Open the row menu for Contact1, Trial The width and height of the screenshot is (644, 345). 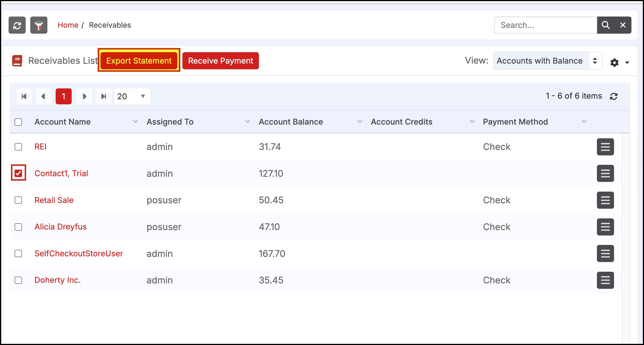(605, 173)
